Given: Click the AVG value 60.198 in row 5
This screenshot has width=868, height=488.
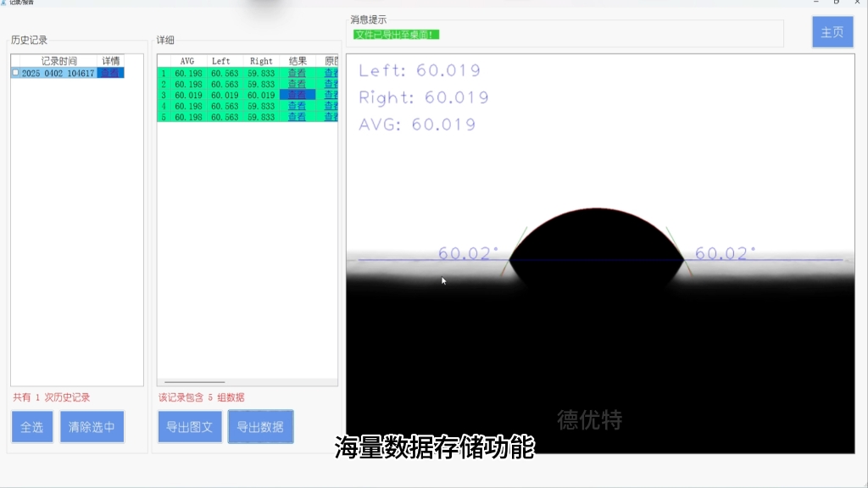Looking at the screenshot, I should pos(188,117).
